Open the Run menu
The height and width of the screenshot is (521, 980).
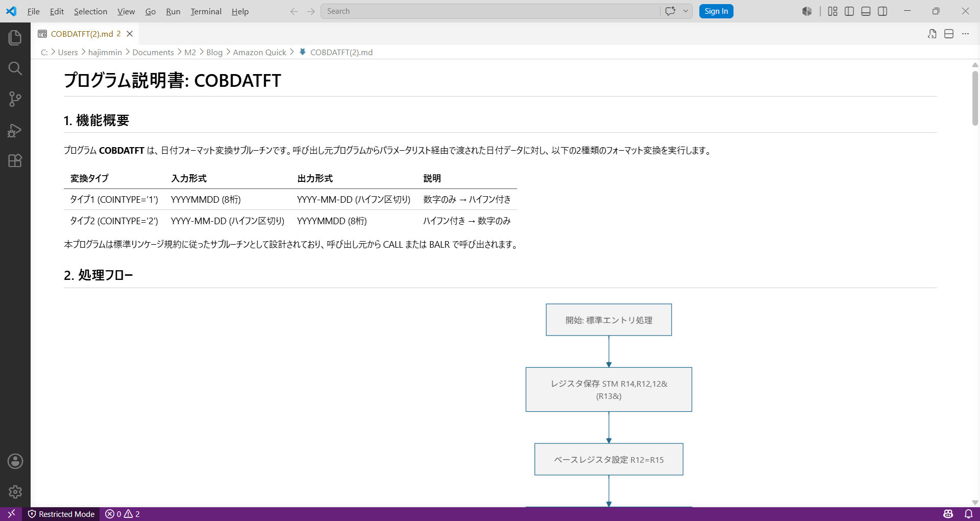(173, 11)
